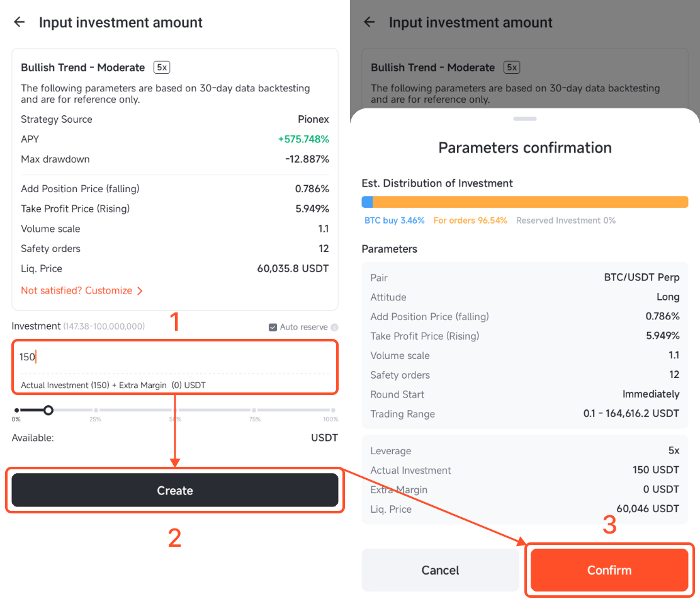Viewport: 700px width, 606px height.
Task: Open the Auto reserve info icon
Action: [x=334, y=327]
